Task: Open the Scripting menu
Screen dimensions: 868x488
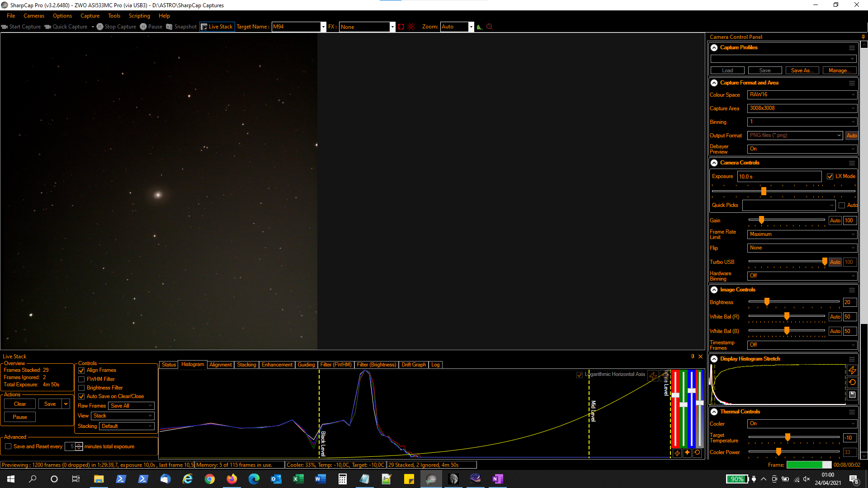Action: click(139, 16)
